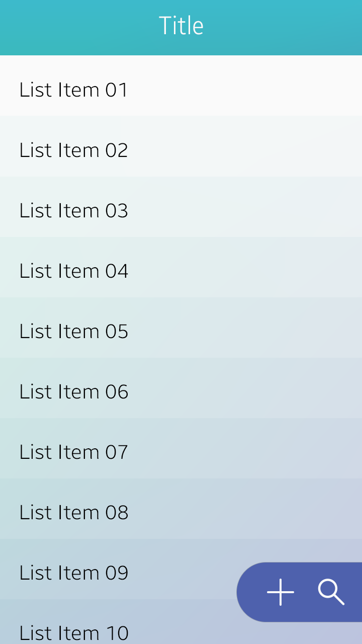Open search with the magnifier icon
This screenshot has width=362, height=644.
[331, 592]
